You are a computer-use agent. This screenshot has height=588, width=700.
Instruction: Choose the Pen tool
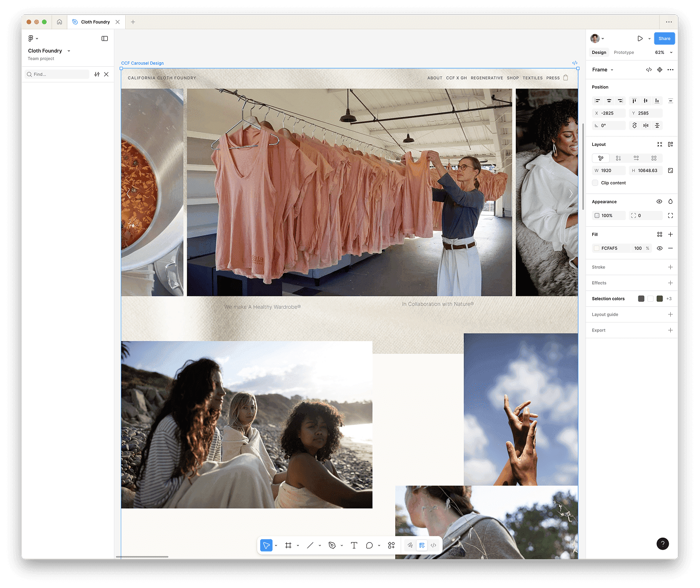coord(332,545)
